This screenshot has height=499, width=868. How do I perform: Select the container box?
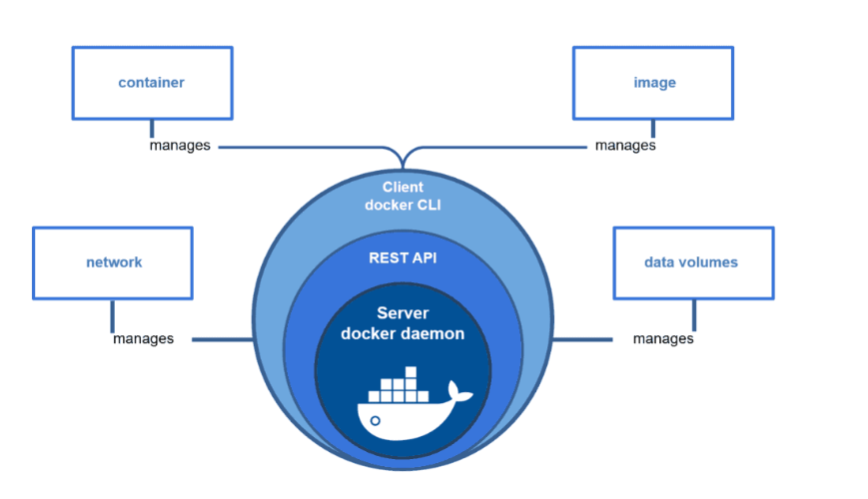tap(152, 82)
